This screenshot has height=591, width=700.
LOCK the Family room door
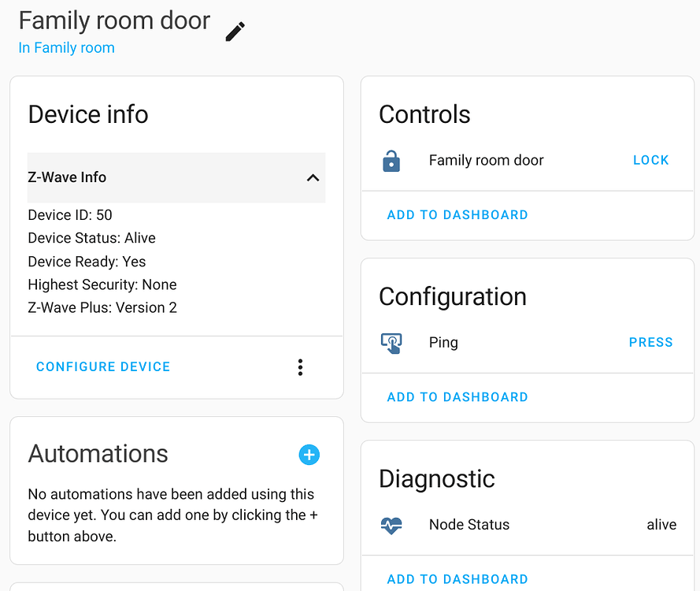tap(650, 160)
